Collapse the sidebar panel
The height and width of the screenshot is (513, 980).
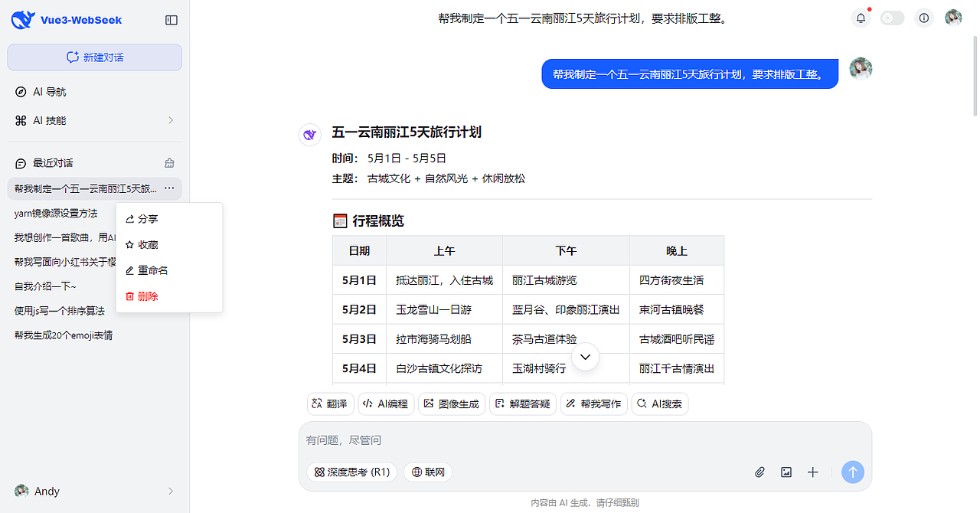click(x=171, y=18)
